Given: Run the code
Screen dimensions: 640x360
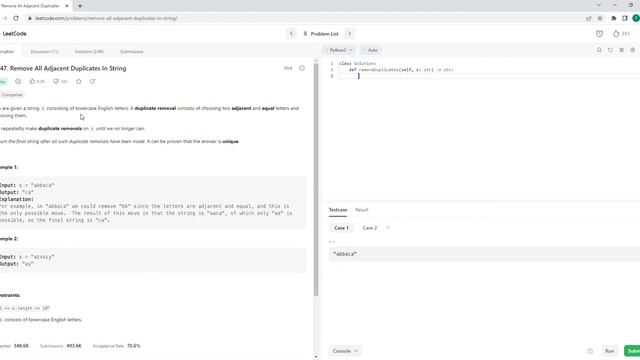Looking at the screenshot, I should [x=609, y=351].
